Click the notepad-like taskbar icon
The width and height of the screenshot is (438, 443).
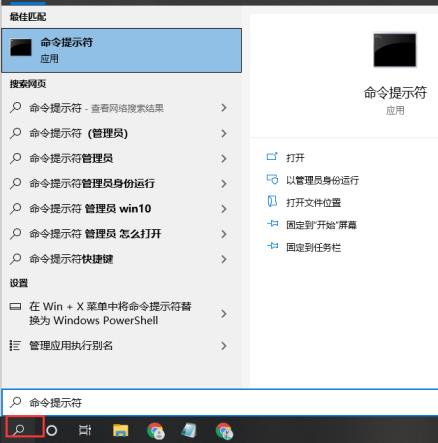point(189,430)
